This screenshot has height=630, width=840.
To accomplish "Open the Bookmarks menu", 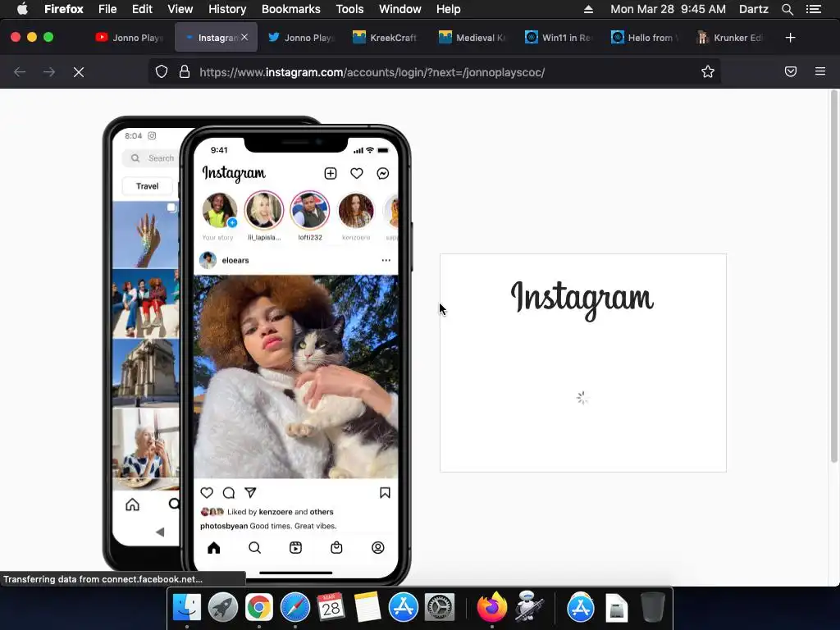I will (x=291, y=9).
